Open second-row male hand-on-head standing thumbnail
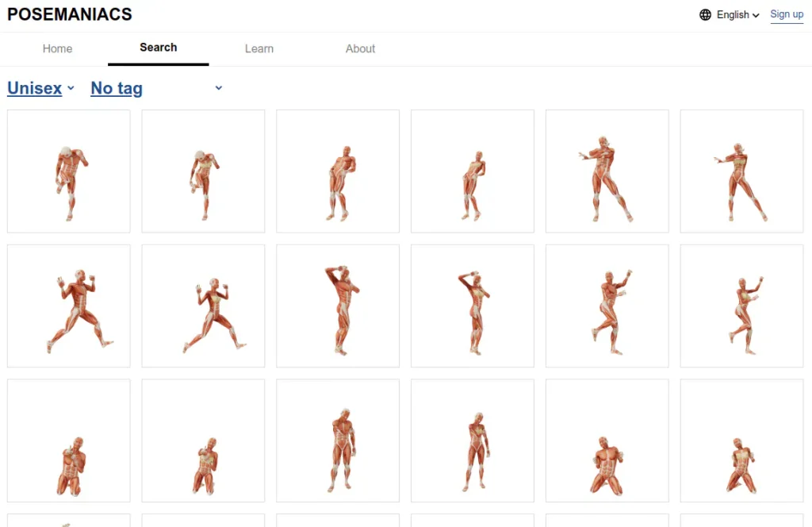Image resolution: width=812 pixels, height=527 pixels. tap(338, 306)
